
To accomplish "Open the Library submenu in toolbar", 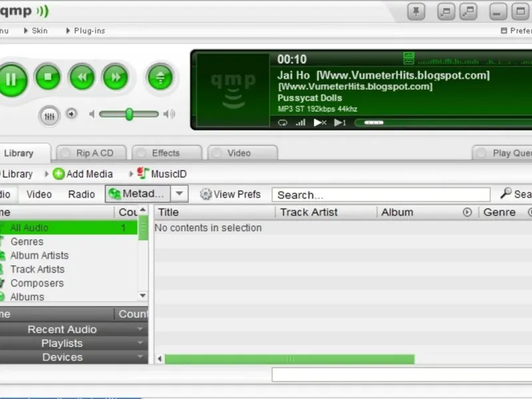I will [x=17, y=174].
